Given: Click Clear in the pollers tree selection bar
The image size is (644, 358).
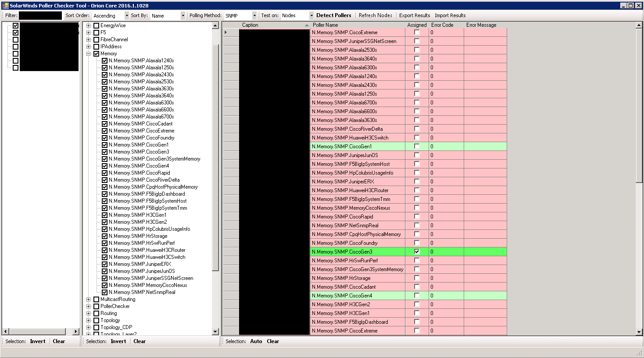Looking at the screenshot, I should pos(140,341).
